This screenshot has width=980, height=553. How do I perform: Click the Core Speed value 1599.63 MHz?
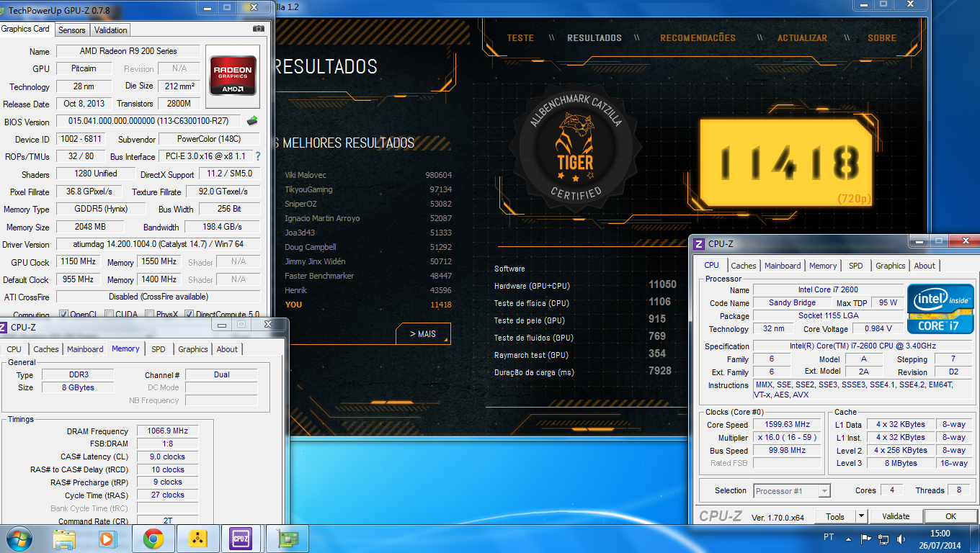pos(788,424)
